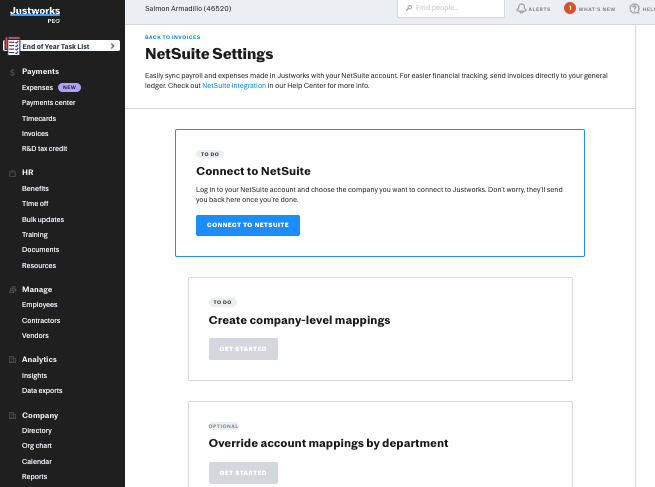Screen dimensions: 655x487
Task: Open Payments center
Action: tap(48, 103)
